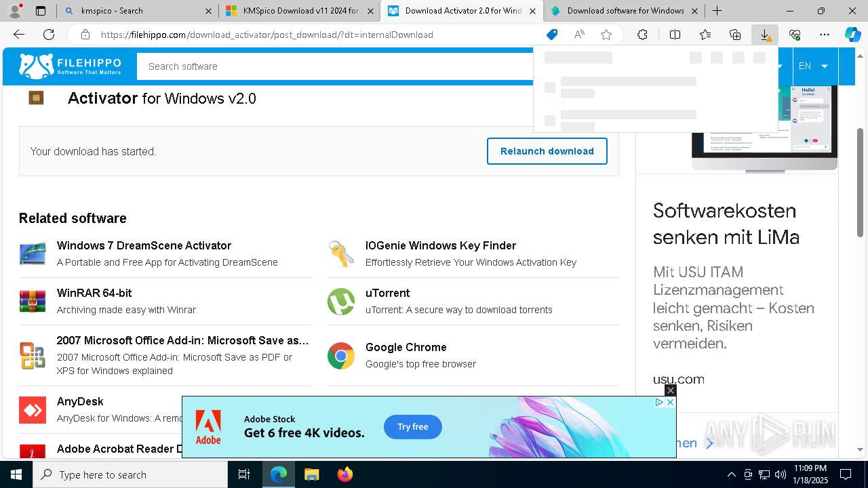Click the FileHippo logo

click(x=70, y=66)
